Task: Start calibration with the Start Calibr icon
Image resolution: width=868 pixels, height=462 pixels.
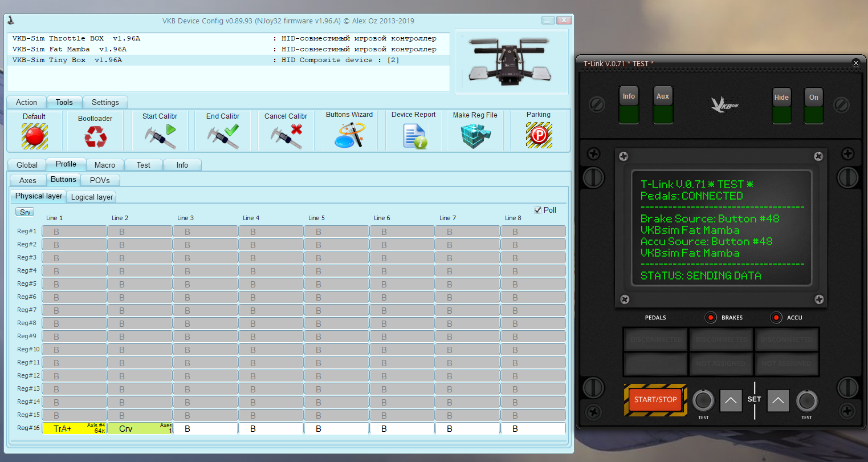Action: [160, 137]
